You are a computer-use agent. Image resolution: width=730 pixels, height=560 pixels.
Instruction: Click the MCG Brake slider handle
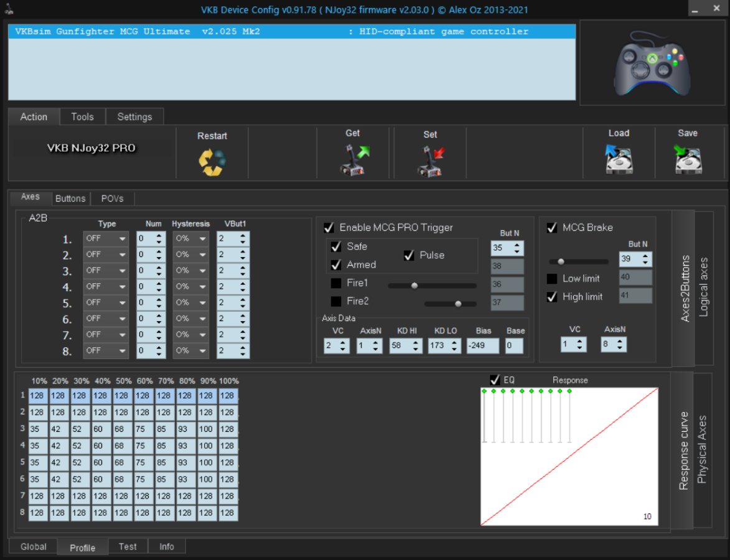(x=561, y=262)
